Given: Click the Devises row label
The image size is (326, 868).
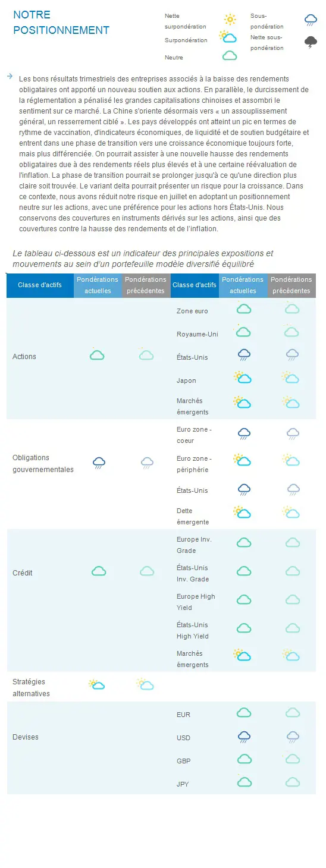Looking at the screenshot, I should (26, 737).
